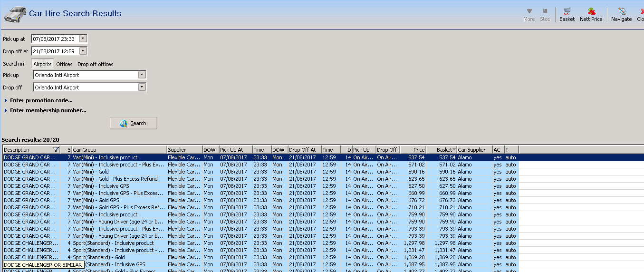The height and width of the screenshot is (272, 644).
Task: Sort by Car Supplier column header
Action: pos(474,150)
